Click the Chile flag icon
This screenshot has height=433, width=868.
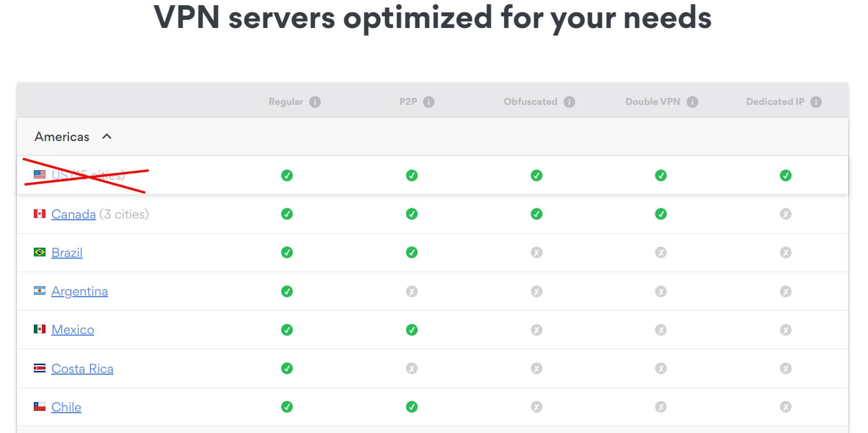coord(40,407)
